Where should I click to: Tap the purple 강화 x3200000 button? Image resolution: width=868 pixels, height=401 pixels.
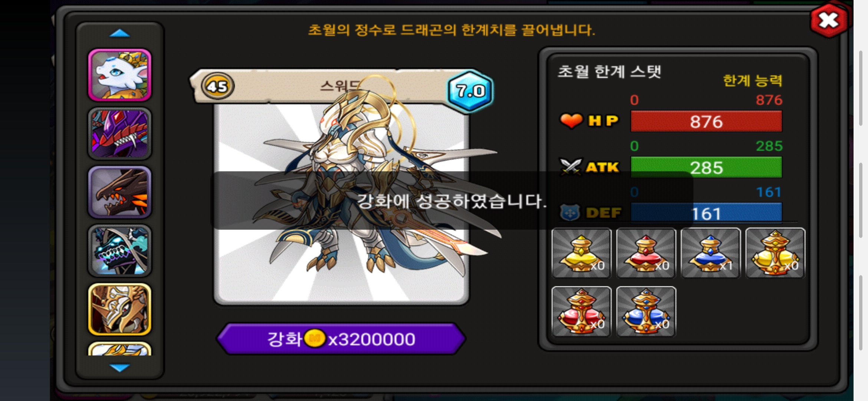[x=341, y=339]
